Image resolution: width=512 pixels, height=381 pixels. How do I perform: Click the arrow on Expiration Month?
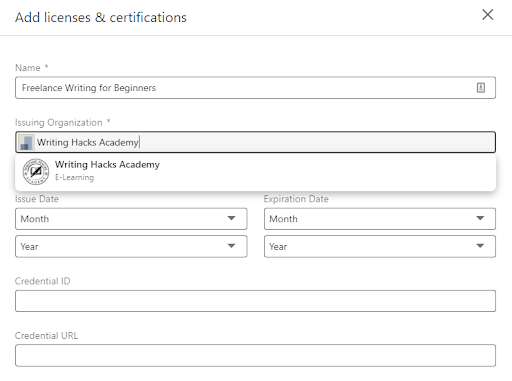(480, 218)
